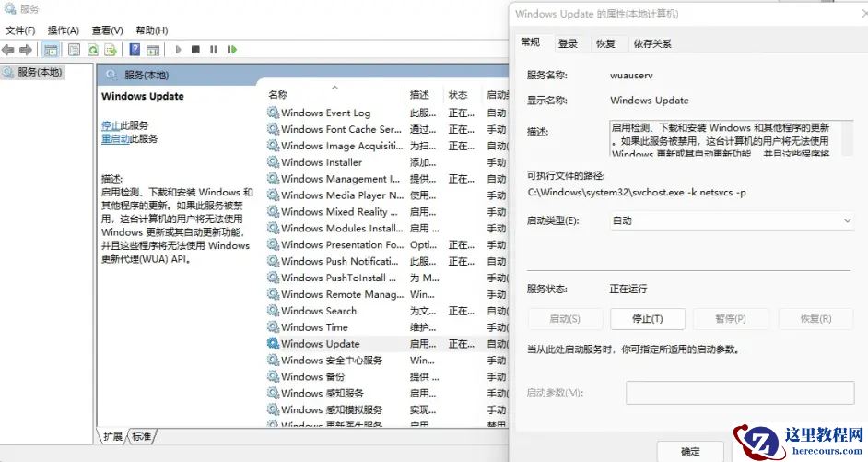Click the Export list toolbar icon
The width and height of the screenshot is (868, 462).
[111, 50]
